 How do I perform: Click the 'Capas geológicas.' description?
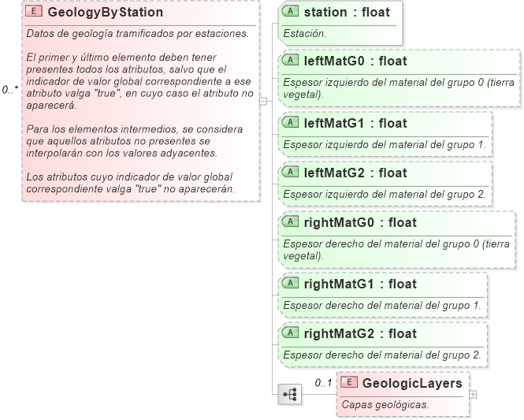[x=385, y=404]
